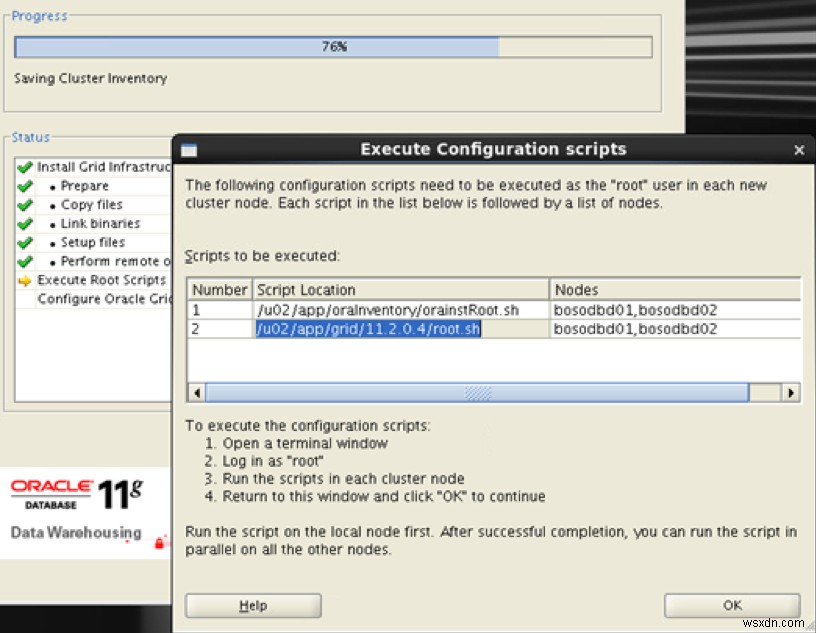
Task: Open Help in Execute Configuration scripts dialog
Action: tap(253, 605)
